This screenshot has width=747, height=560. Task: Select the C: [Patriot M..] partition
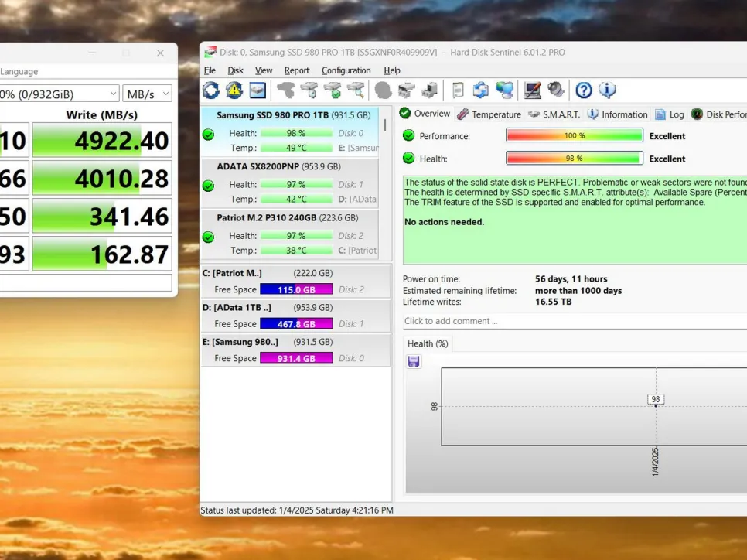[x=296, y=282]
